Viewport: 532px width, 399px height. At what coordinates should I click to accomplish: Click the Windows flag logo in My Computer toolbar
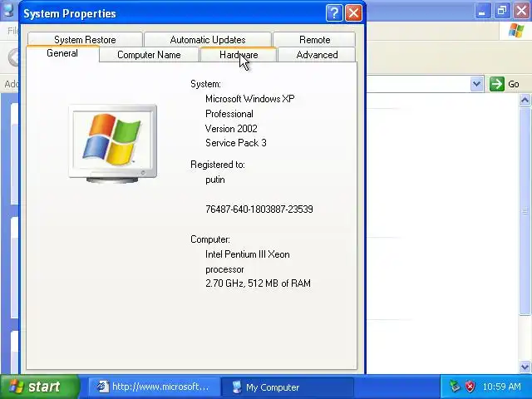(x=516, y=31)
